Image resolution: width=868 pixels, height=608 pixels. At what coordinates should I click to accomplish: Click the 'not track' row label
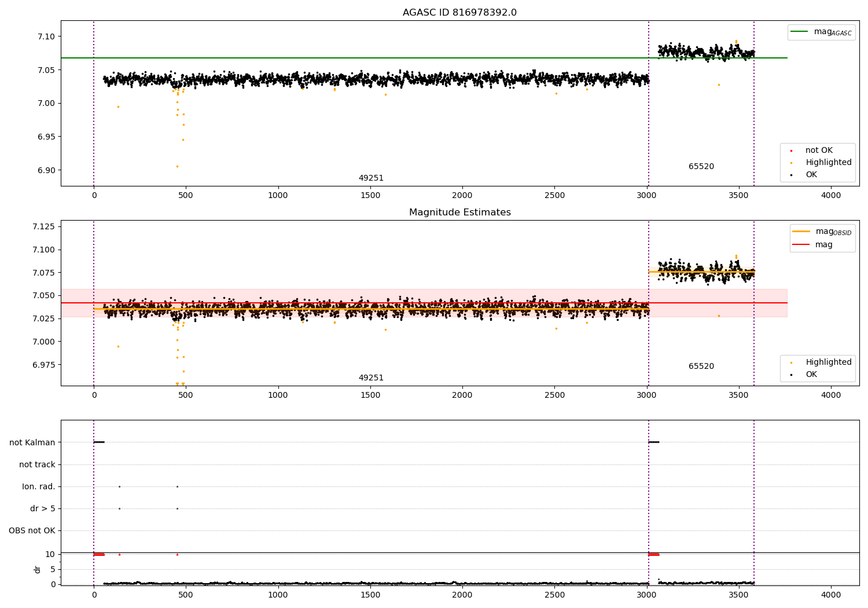(x=37, y=464)
